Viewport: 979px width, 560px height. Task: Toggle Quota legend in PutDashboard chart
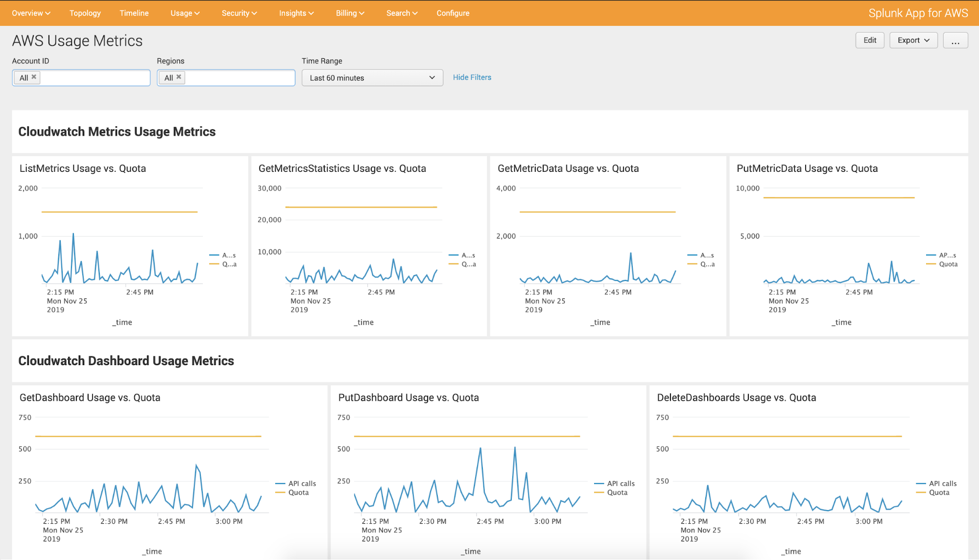pyautogui.click(x=617, y=492)
